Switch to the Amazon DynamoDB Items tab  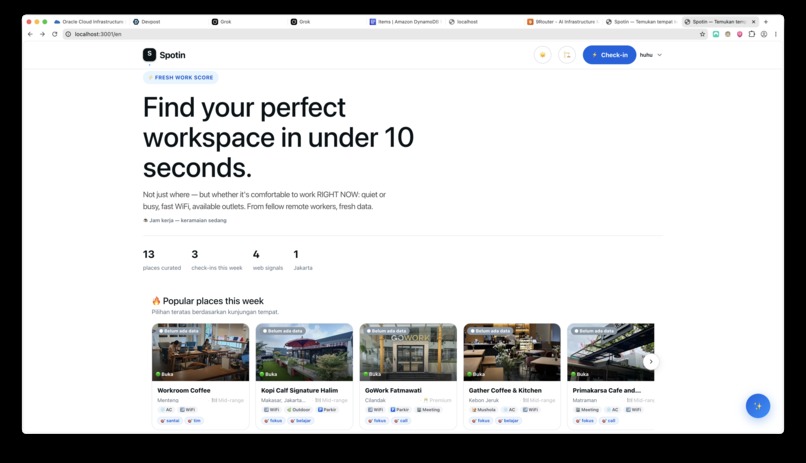click(405, 22)
